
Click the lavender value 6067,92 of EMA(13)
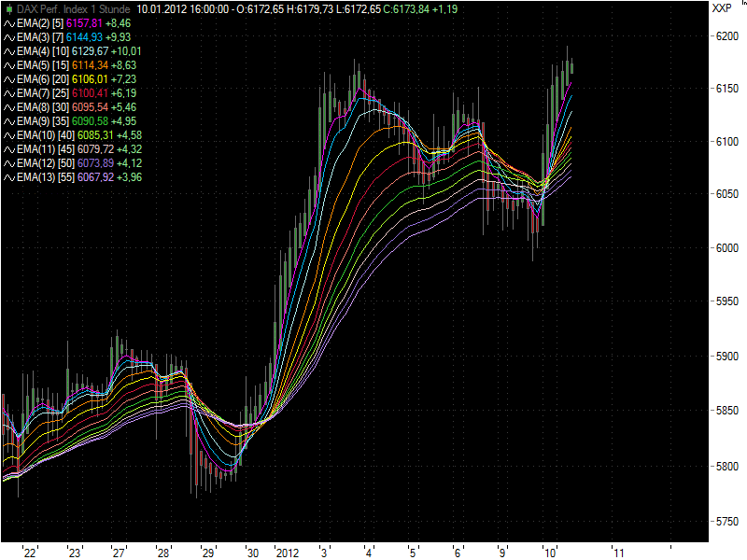point(96,177)
